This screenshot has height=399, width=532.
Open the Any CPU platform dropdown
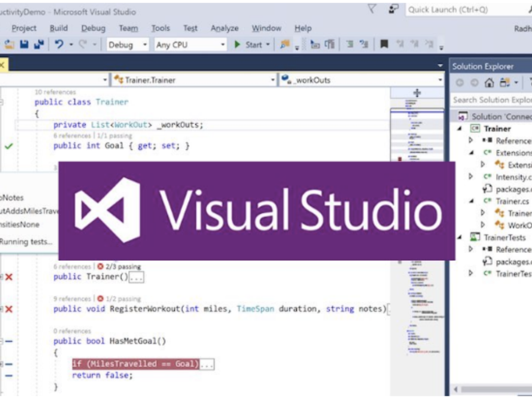pos(190,45)
